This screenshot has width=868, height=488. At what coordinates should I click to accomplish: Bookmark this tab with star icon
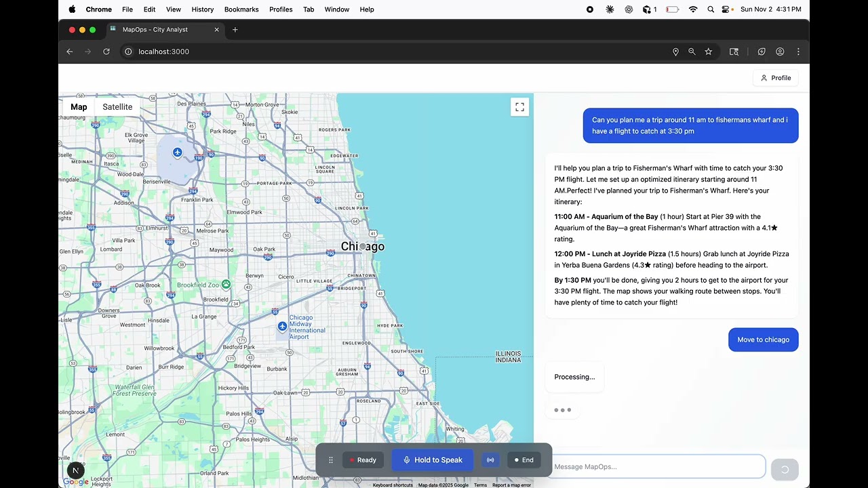click(x=709, y=52)
